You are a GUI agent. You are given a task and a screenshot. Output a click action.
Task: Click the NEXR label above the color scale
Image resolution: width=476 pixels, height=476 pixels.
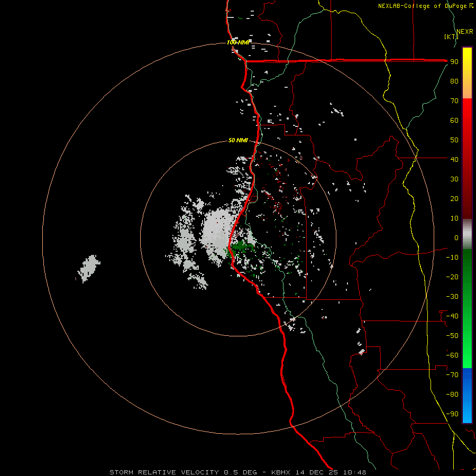465,32
